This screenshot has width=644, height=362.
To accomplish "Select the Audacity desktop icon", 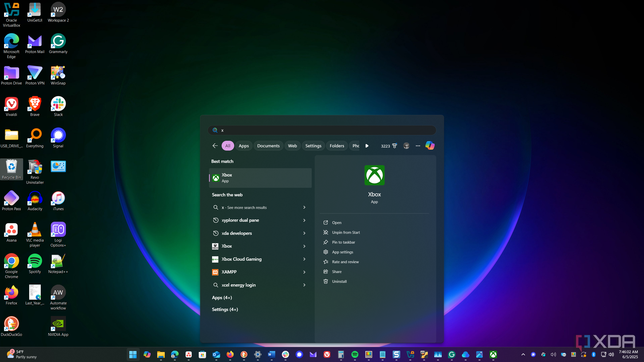I will [35, 201].
